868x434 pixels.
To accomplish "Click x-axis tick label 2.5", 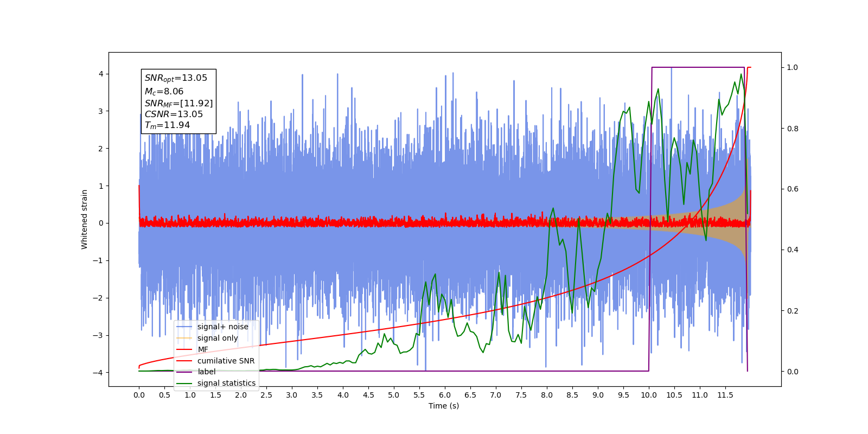I will click(x=266, y=395).
